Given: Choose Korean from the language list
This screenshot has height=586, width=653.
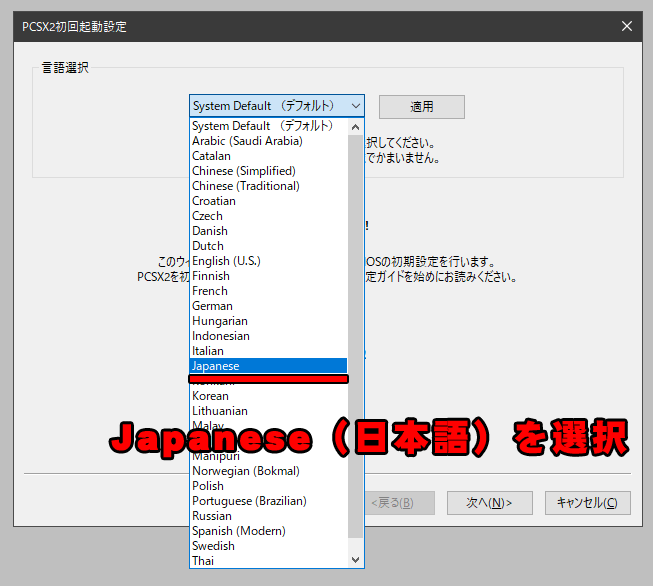Looking at the screenshot, I should coord(269,396).
